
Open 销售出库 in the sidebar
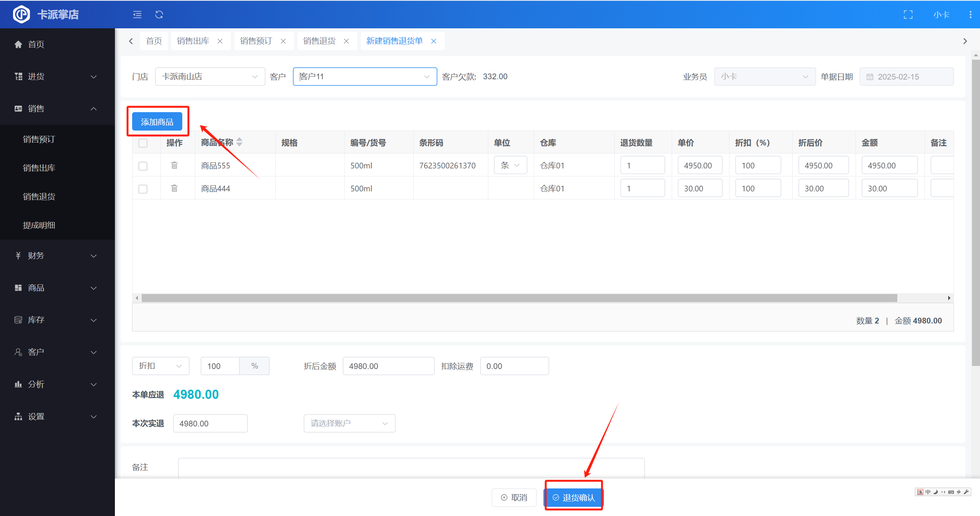coord(39,168)
